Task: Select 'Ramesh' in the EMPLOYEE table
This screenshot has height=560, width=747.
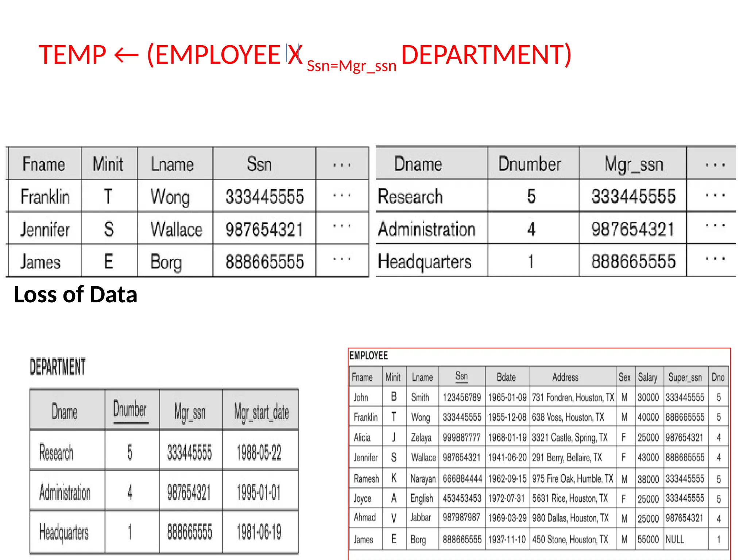Action: tap(366, 478)
